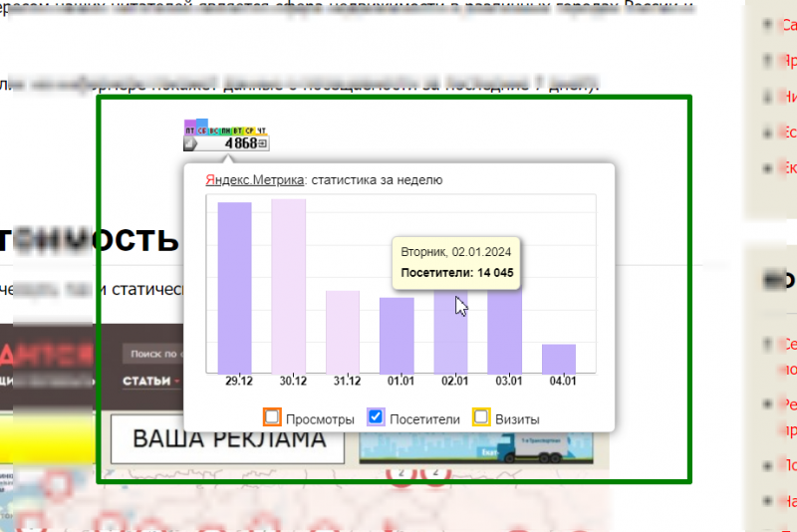Click the 04.01 date label
797x532 pixels.
click(563, 382)
